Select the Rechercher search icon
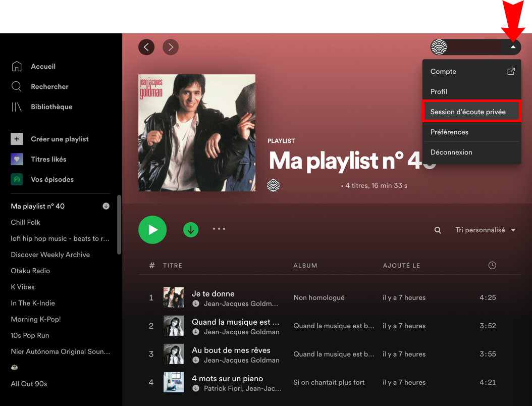Image resolution: width=532 pixels, height=406 pixels. click(x=17, y=86)
